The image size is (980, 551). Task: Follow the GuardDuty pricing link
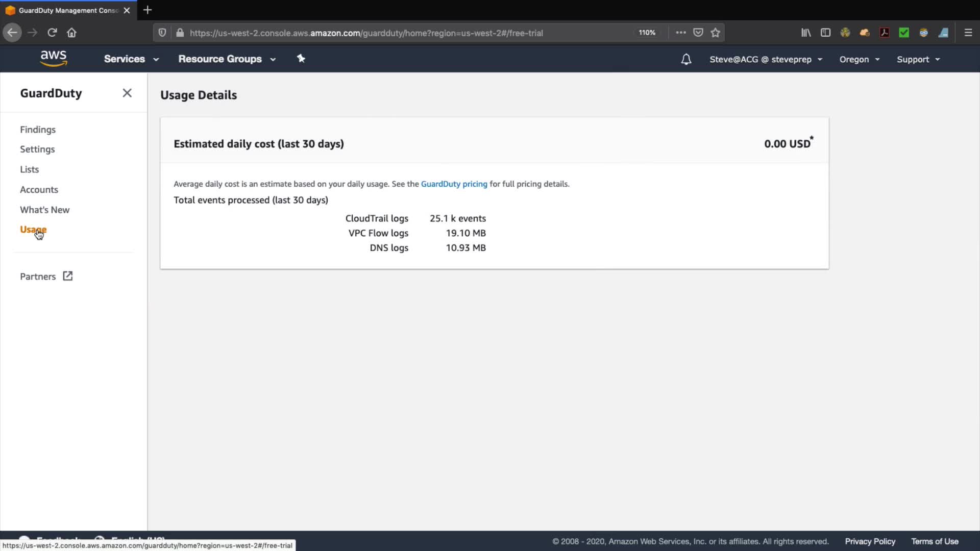(454, 184)
